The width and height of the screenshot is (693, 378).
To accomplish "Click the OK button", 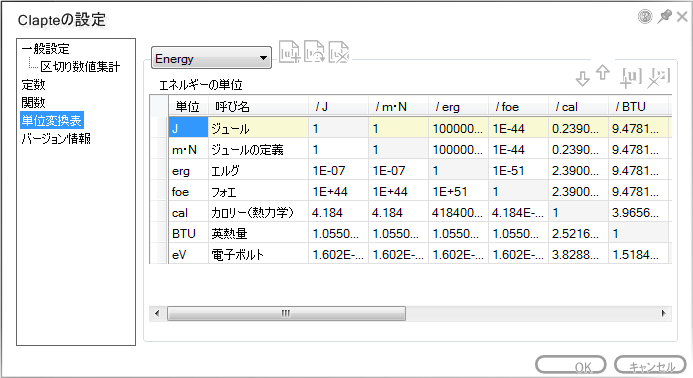I will pyautogui.click(x=571, y=365).
